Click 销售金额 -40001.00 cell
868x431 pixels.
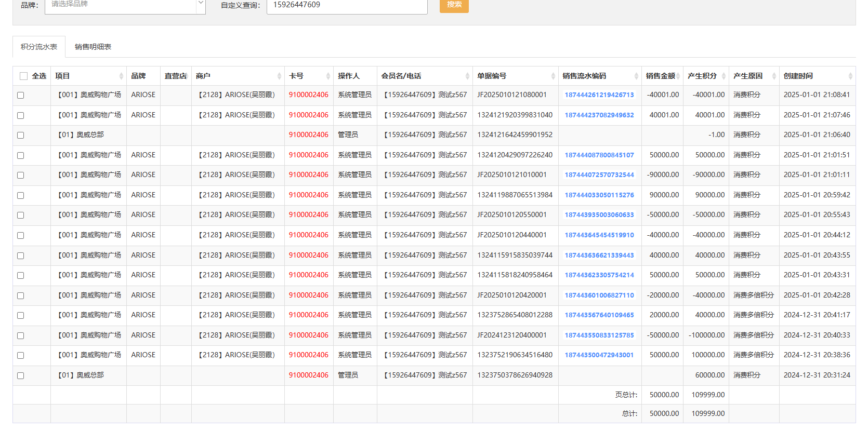pos(663,95)
